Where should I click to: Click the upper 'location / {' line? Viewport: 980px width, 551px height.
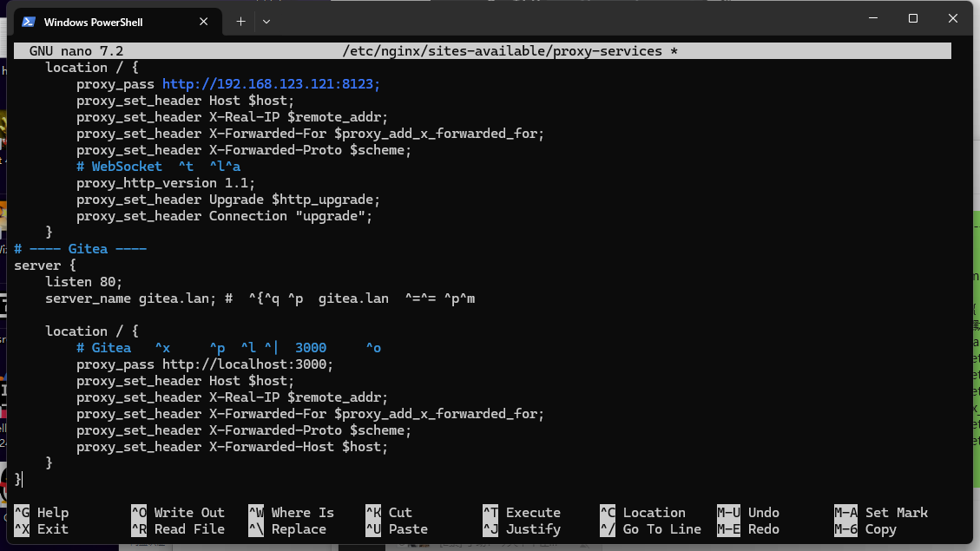point(92,68)
